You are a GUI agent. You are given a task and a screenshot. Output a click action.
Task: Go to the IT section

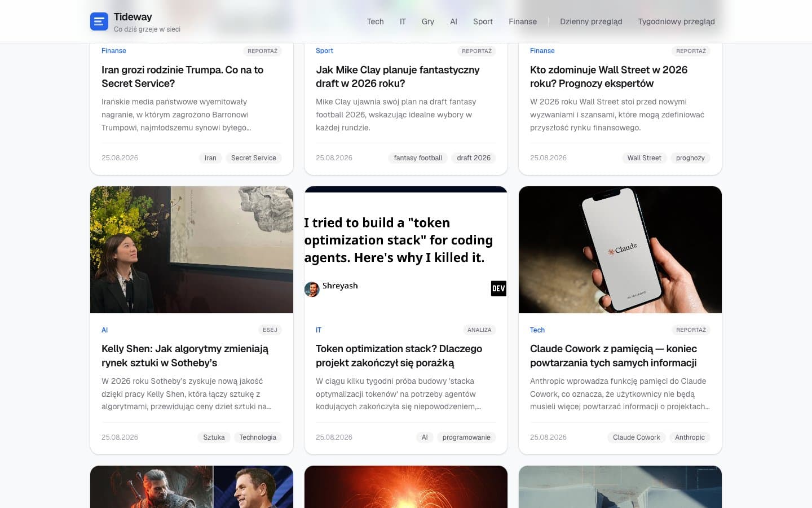(403, 21)
